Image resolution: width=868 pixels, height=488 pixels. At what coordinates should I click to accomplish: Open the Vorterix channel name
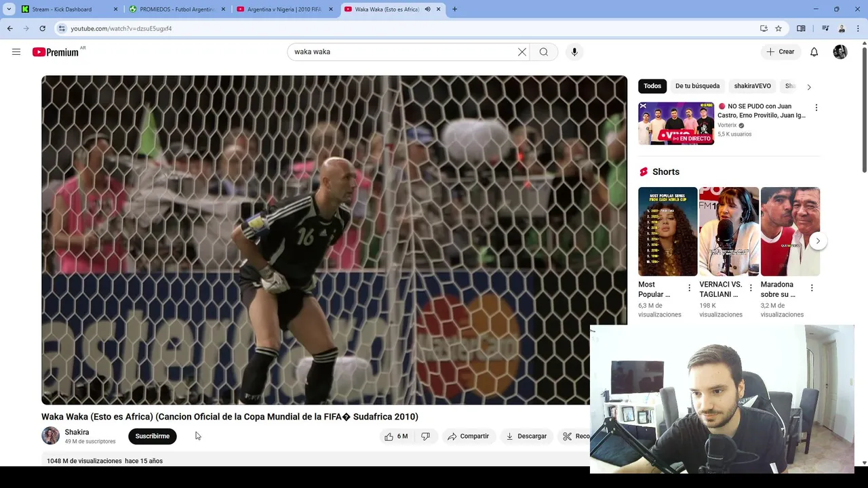click(x=727, y=125)
